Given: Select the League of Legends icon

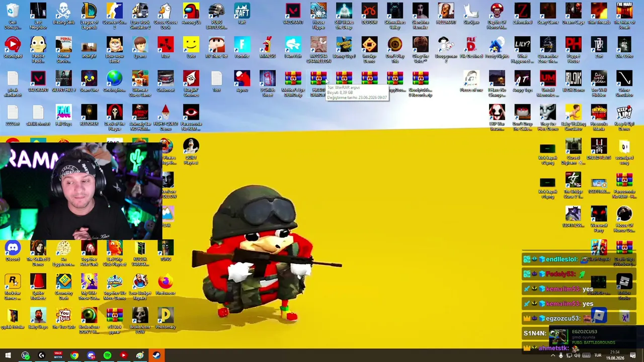Looking at the screenshot, I should point(89,16).
